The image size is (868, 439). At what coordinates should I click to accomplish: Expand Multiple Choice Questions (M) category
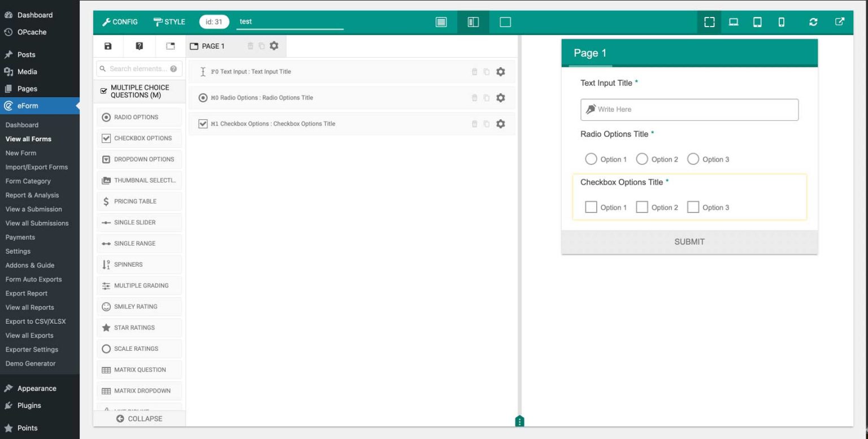(139, 92)
